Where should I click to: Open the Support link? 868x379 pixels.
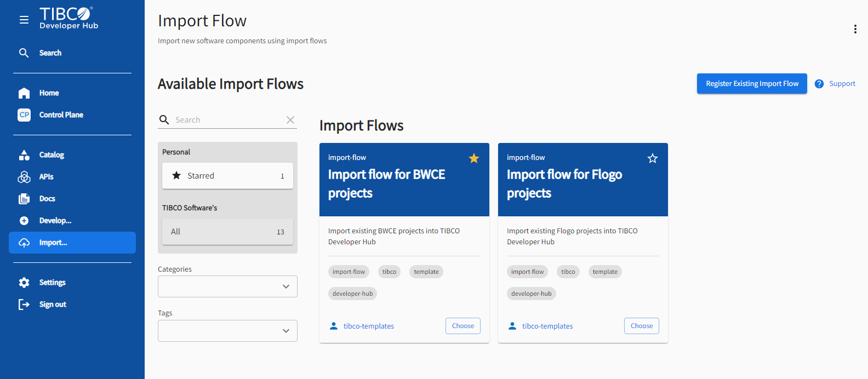[842, 84]
